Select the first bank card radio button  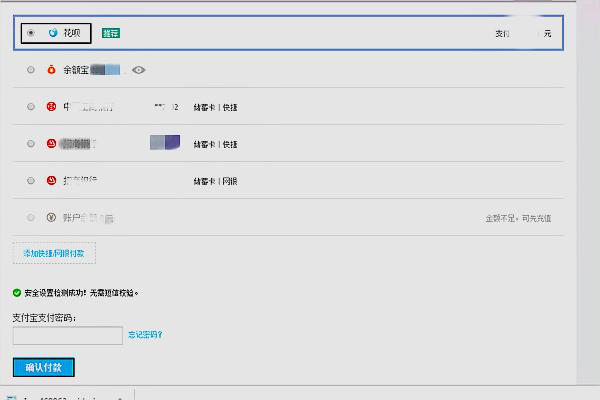tap(31, 106)
